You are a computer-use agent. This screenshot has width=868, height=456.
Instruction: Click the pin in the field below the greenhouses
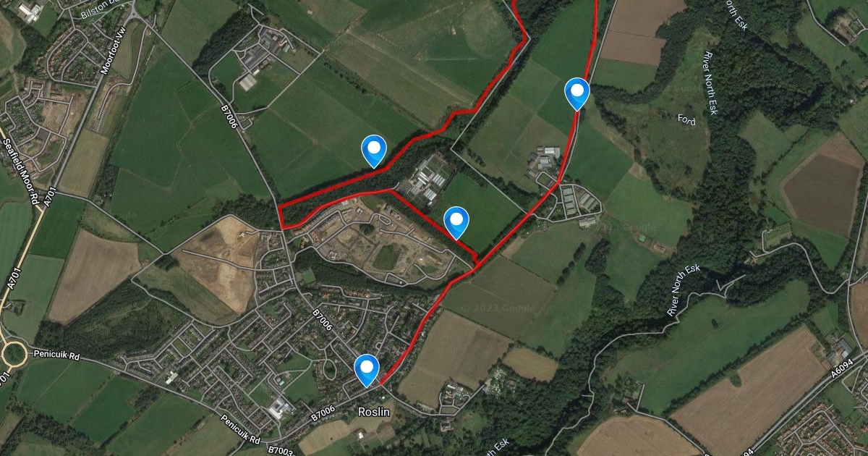(x=456, y=223)
